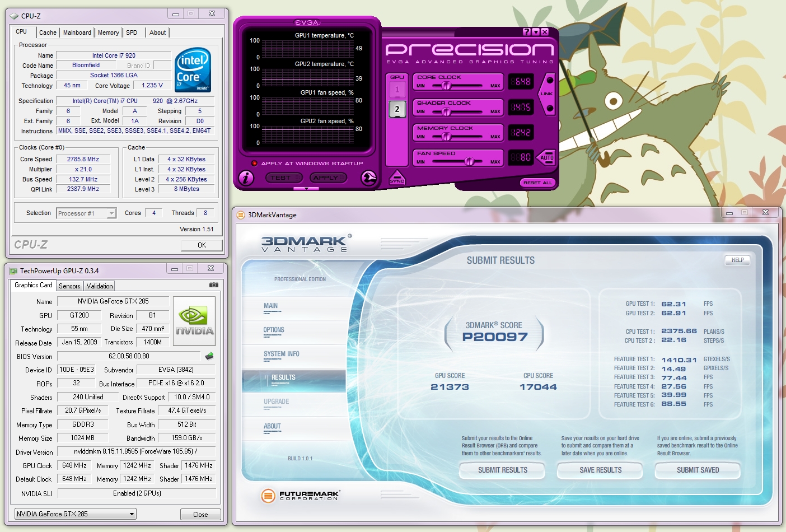Toggle the clock LINK switch

coord(548,94)
